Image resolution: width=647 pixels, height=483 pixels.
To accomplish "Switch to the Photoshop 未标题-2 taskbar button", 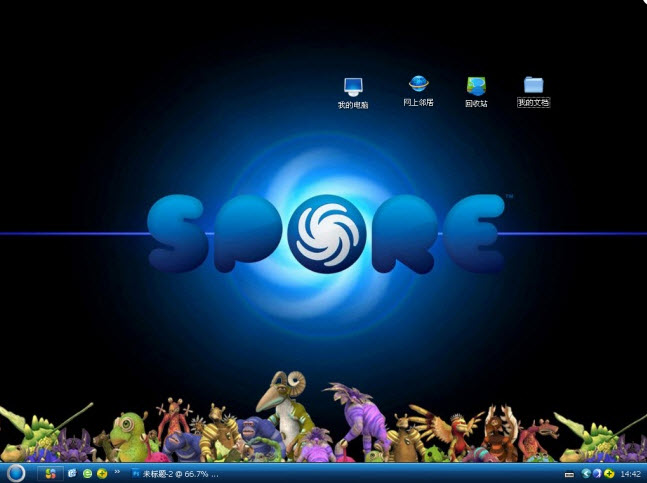I will point(175,474).
